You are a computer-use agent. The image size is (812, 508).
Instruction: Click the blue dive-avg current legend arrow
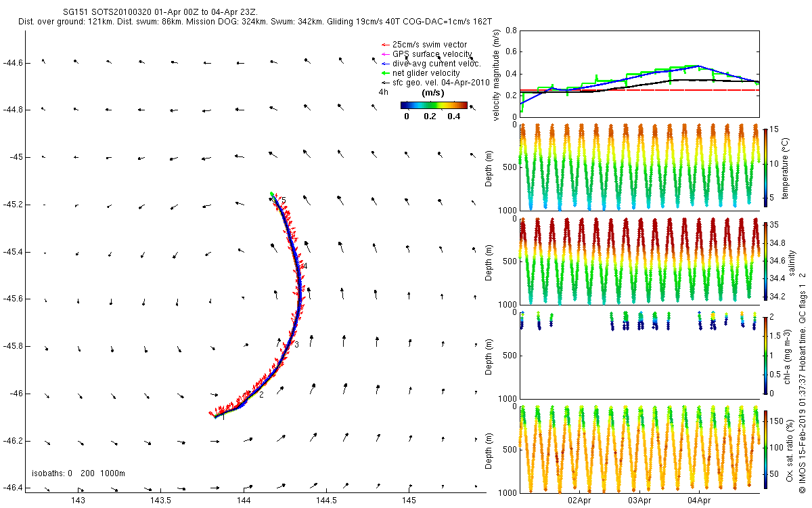pos(385,64)
